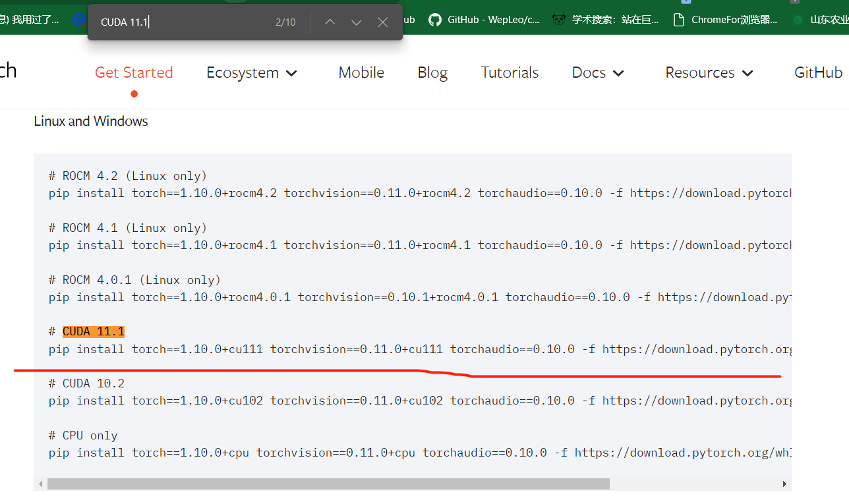The height and width of the screenshot is (504, 849).
Task: Click the code block scroll-right arrow
Action: pyautogui.click(x=784, y=484)
